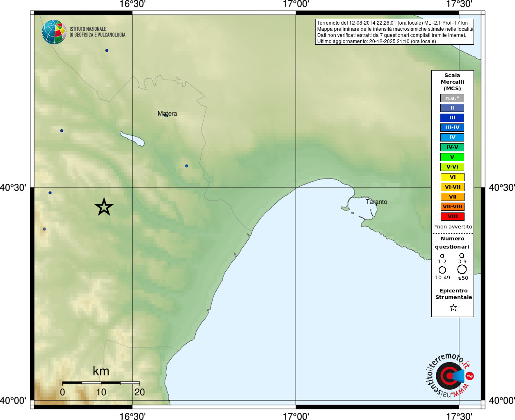Screen dimensions: 515x420
Task: Click the 1-2 questionnaires circle symbol
Action: (442, 256)
